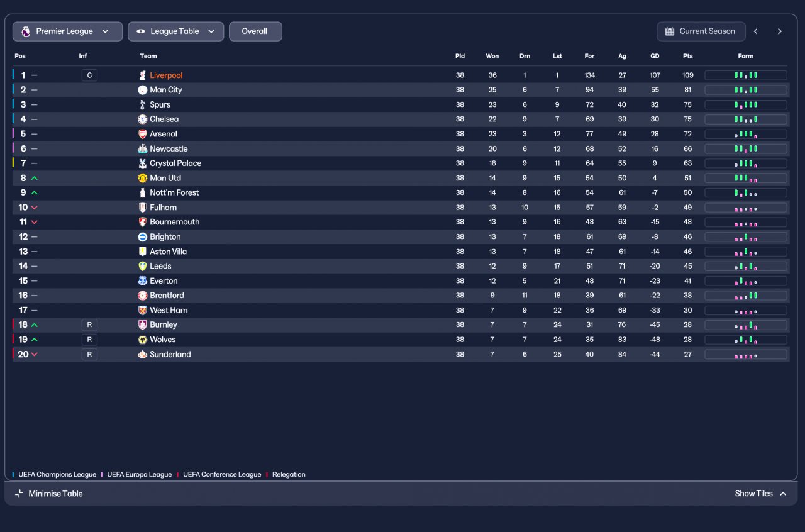Click Liverpool's form indicator bar
The image size is (805, 532).
(745, 75)
